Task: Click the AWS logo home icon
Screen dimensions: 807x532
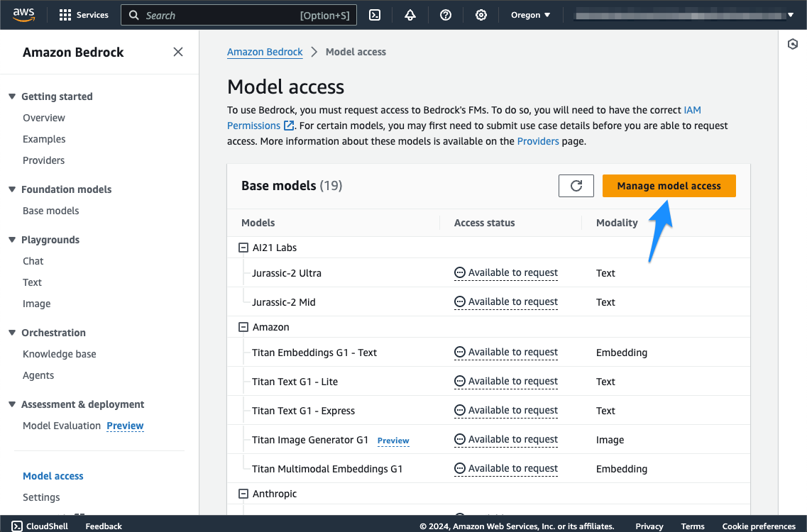Action: (x=23, y=15)
